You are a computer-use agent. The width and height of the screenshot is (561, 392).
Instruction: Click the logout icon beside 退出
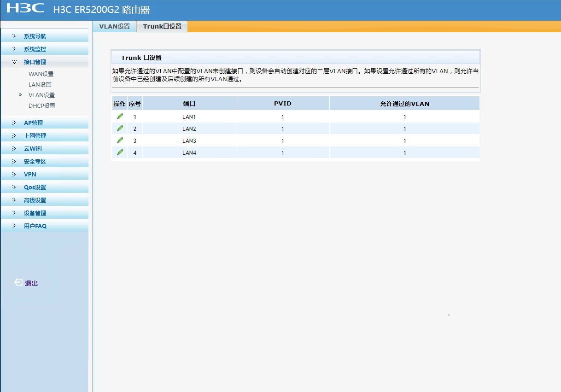click(18, 282)
